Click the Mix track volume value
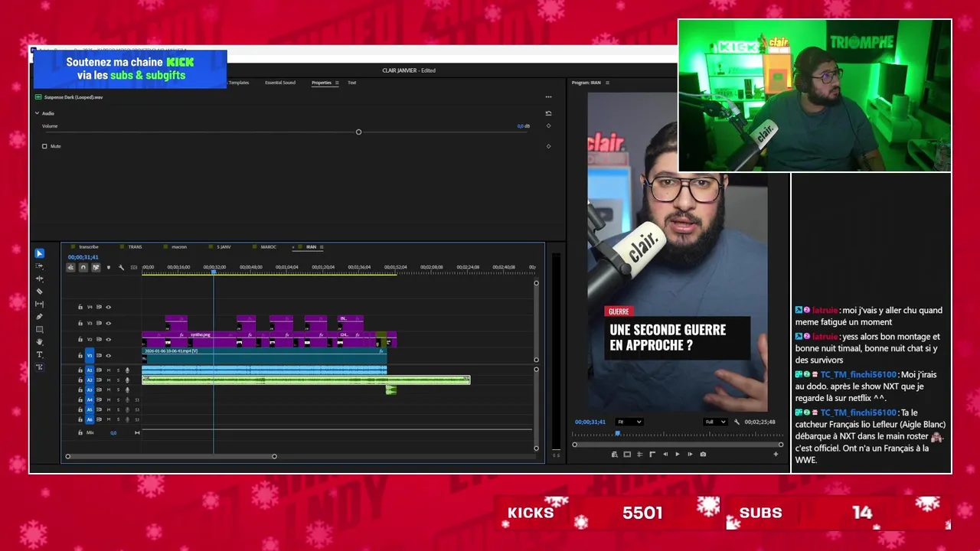 (113, 432)
